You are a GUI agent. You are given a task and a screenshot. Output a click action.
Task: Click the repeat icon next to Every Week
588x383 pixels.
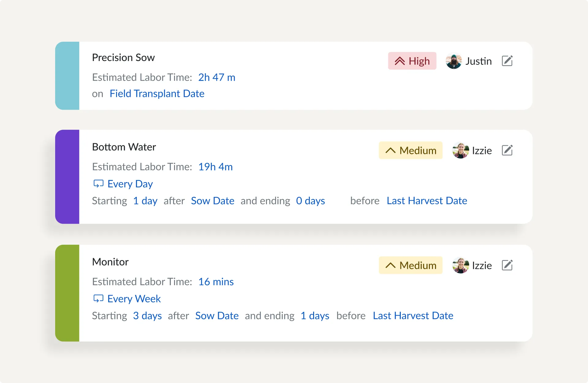point(98,298)
